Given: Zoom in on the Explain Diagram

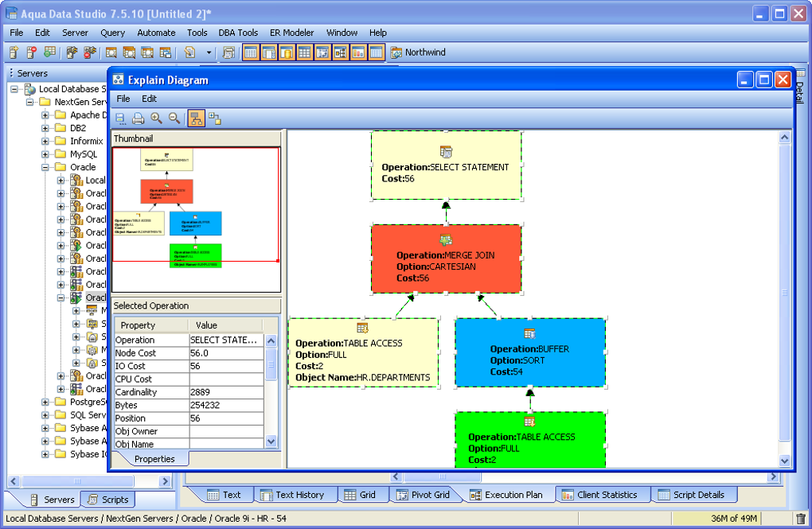Looking at the screenshot, I should click(x=156, y=119).
